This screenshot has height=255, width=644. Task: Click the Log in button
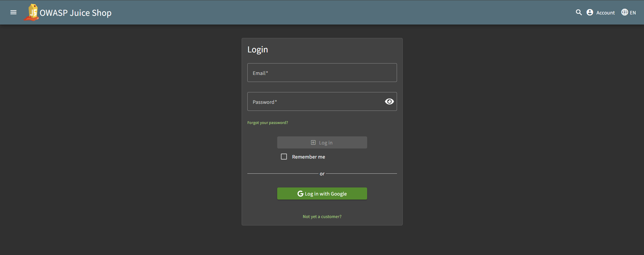click(x=322, y=142)
